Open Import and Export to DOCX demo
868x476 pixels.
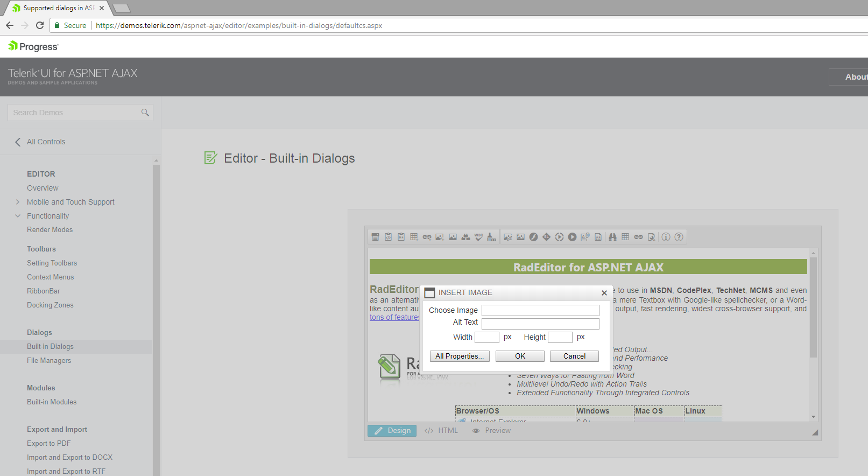(x=69, y=458)
